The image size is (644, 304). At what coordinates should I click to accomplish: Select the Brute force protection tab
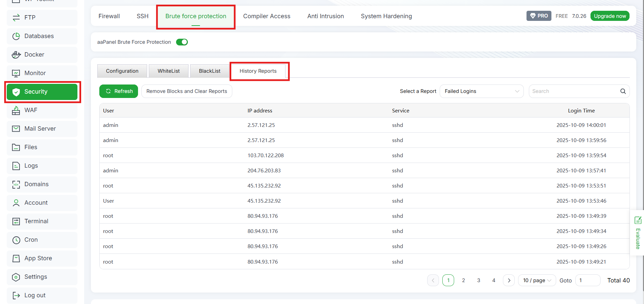196,16
